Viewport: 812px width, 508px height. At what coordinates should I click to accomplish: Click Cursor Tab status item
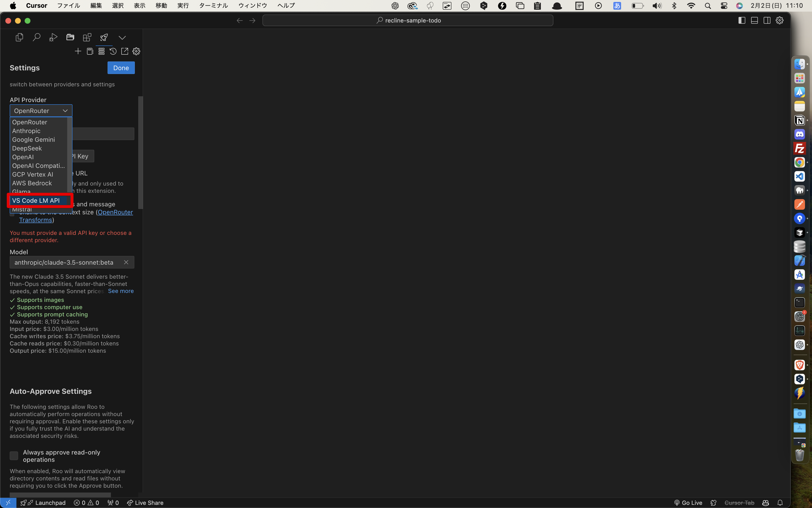pyautogui.click(x=739, y=503)
